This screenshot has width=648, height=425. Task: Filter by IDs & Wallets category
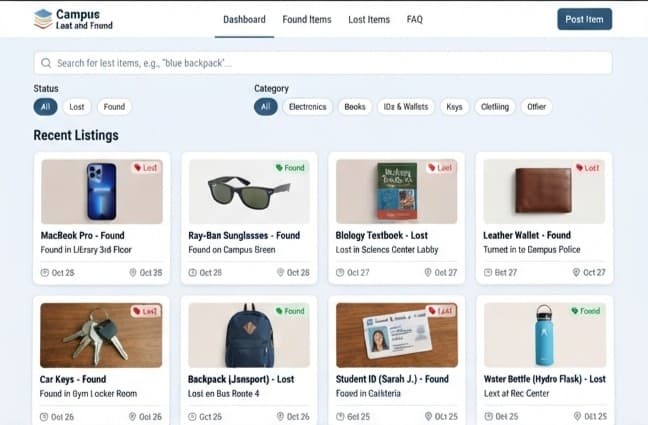(406, 107)
